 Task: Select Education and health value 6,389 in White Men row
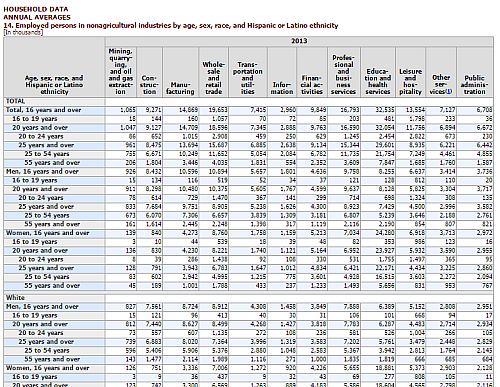[x=386, y=306]
